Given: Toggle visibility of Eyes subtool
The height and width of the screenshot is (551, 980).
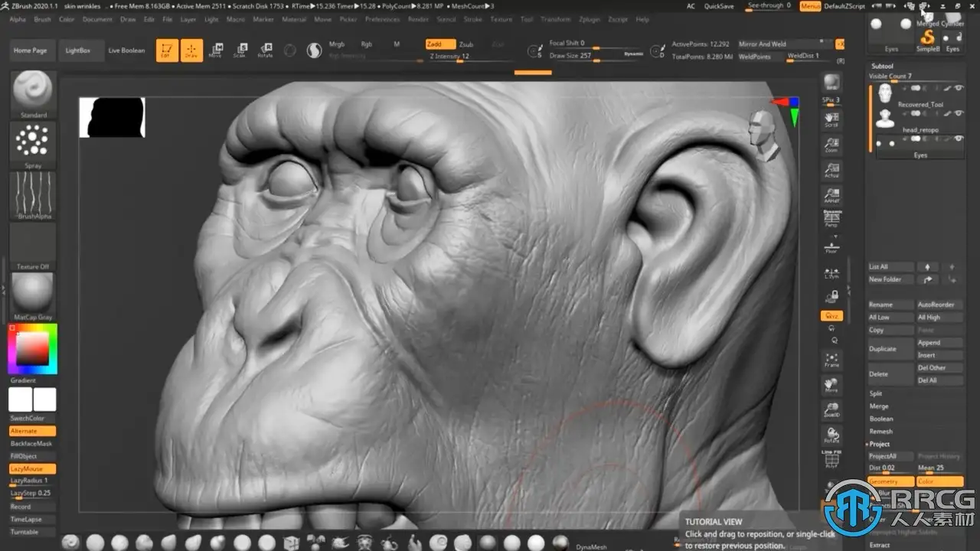Looking at the screenshot, I should click(x=957, y=139).
